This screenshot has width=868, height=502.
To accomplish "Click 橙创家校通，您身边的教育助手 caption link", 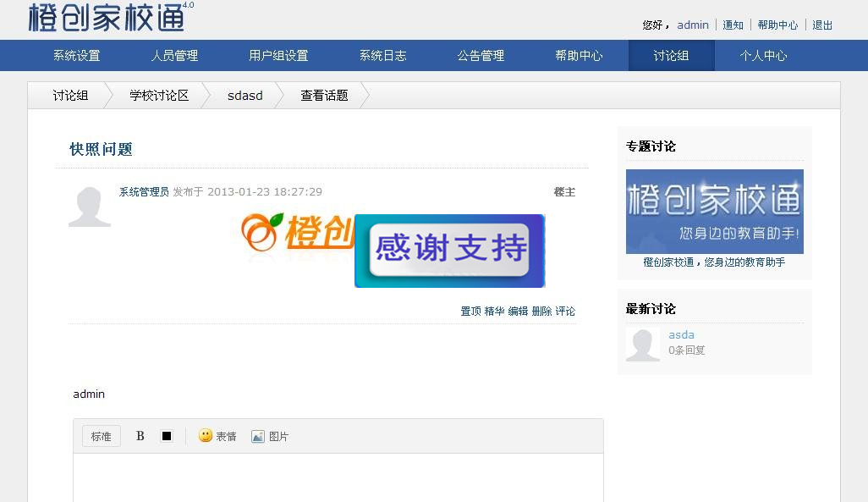I will (x=714, y=262).
